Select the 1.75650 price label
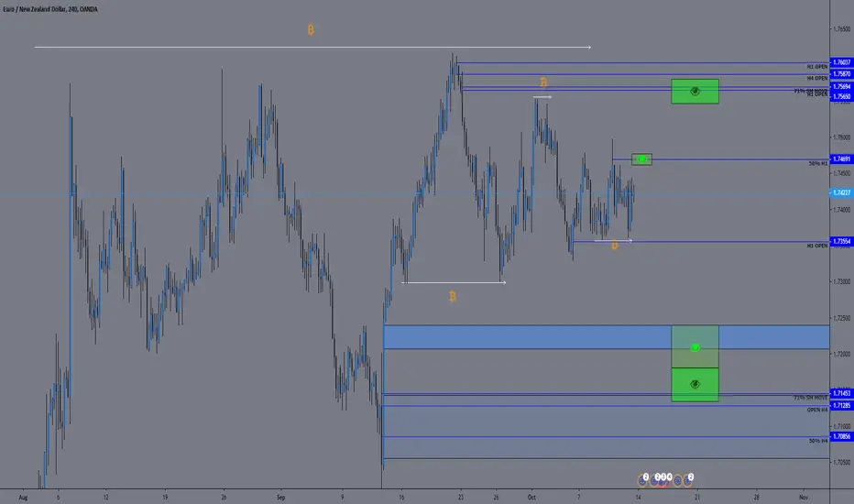 pyautogui.click(x=841, y=96)
